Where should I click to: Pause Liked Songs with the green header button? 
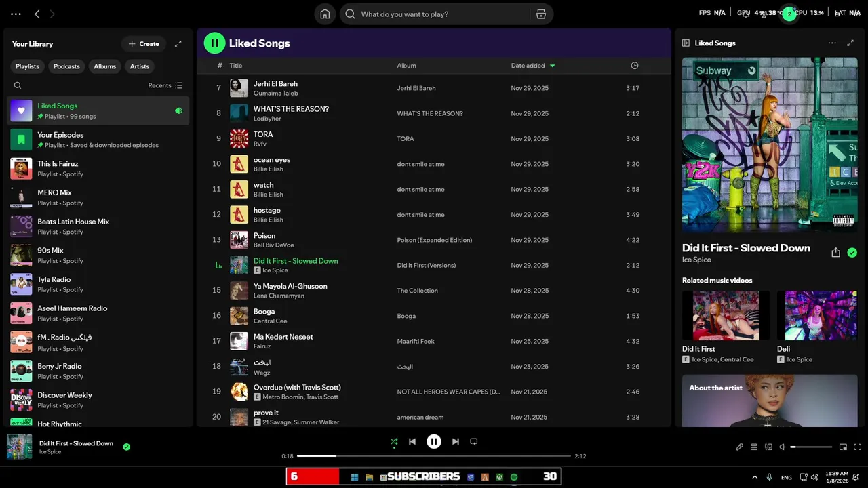click(214, 43)
